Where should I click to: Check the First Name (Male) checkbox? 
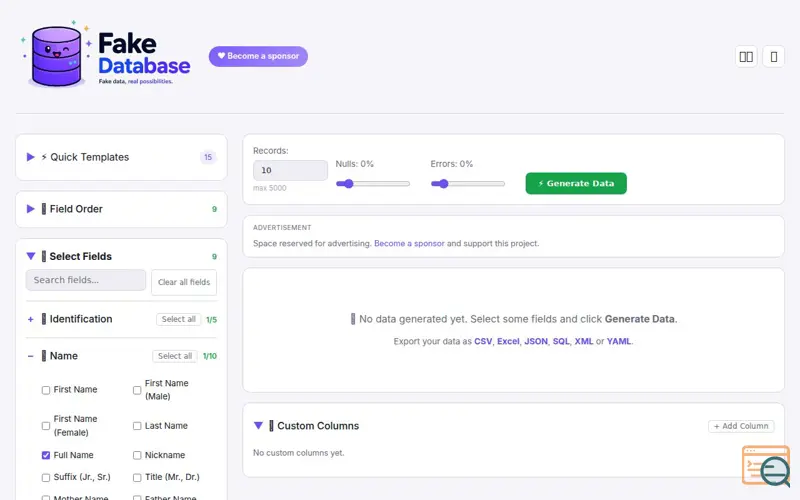pyautogui.click(x=137, y=390)
